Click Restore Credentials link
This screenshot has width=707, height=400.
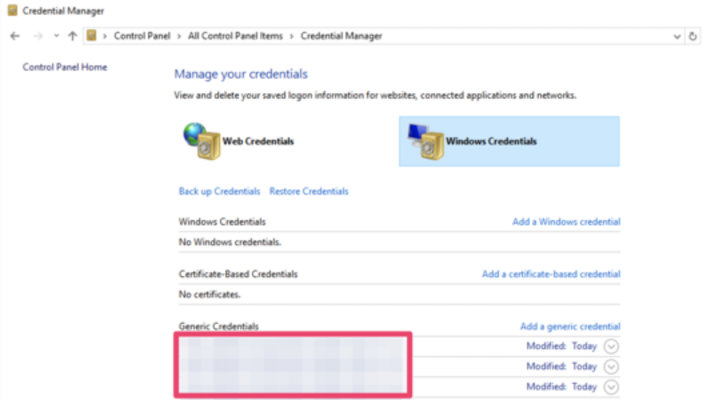[309, 191]
